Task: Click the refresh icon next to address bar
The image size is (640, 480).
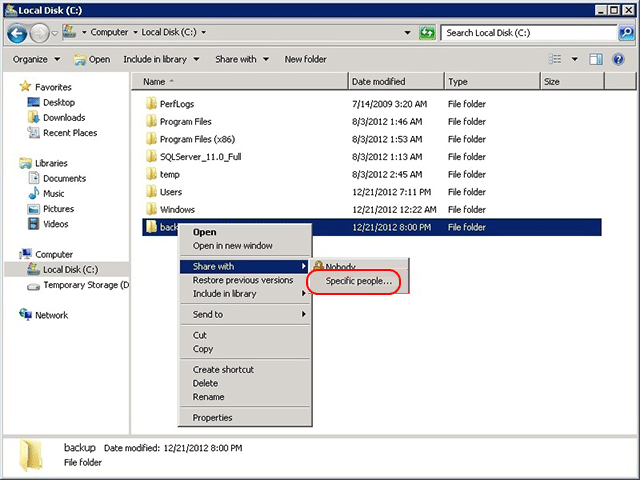Action: (x=427, y=33)
